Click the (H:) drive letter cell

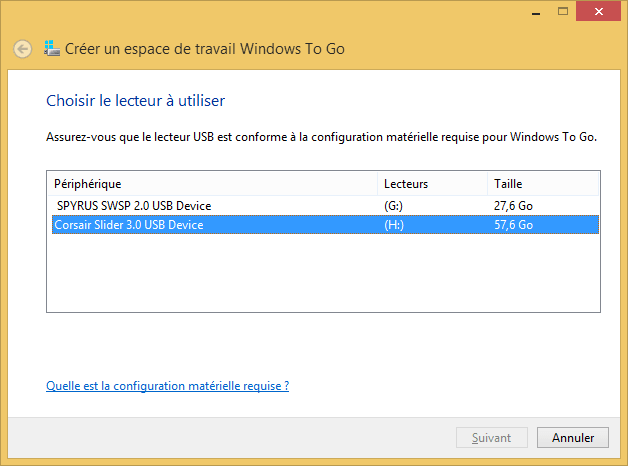tap(393, 225)
